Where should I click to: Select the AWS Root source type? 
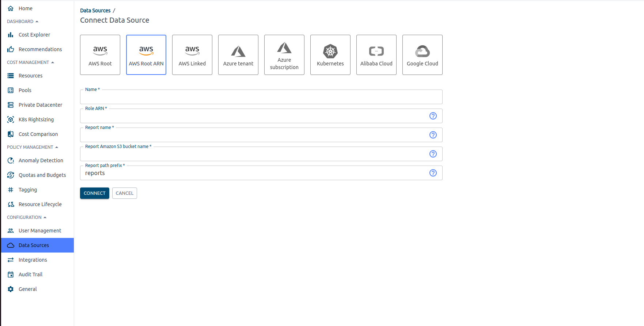pyautogui.click(x=100, y=55)
